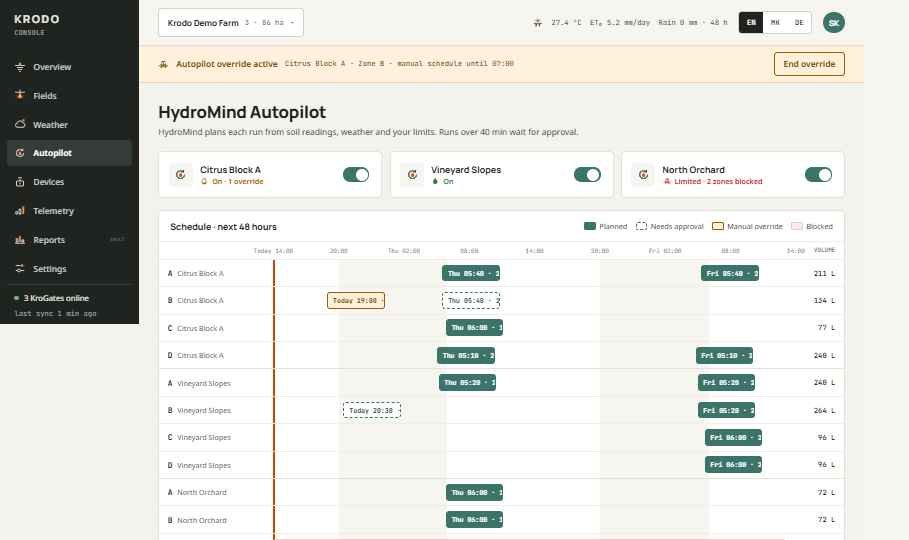Click the 264 L volume value
The image size is (909, 540).
824,410
